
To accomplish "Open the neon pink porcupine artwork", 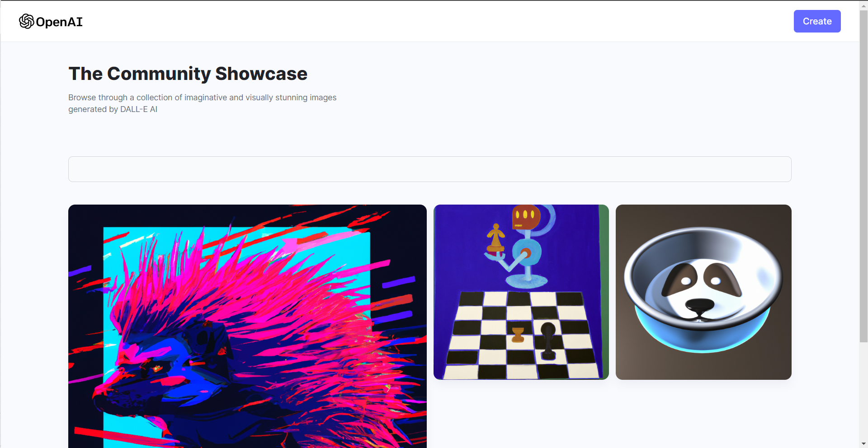I will click(247, 326).
